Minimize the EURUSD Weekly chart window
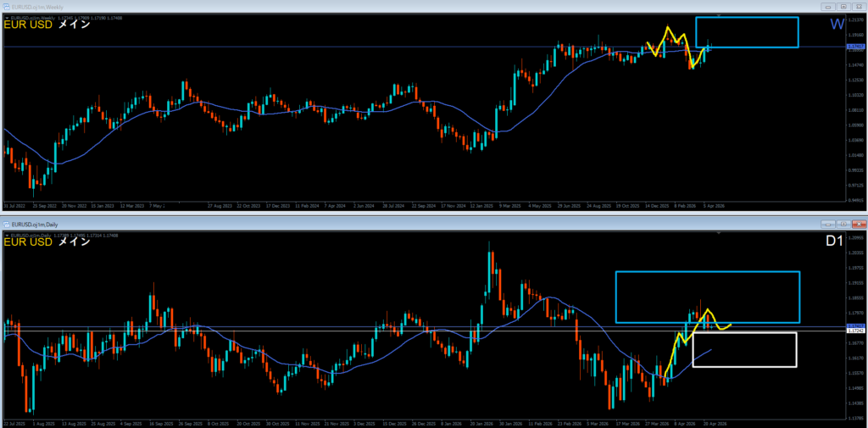 click(x=829, y=7)
